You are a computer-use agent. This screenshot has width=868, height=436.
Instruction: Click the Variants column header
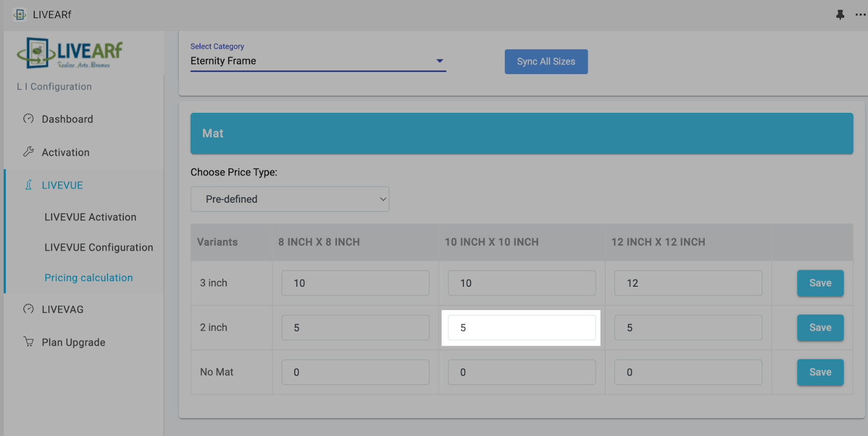tap(217, 242)
